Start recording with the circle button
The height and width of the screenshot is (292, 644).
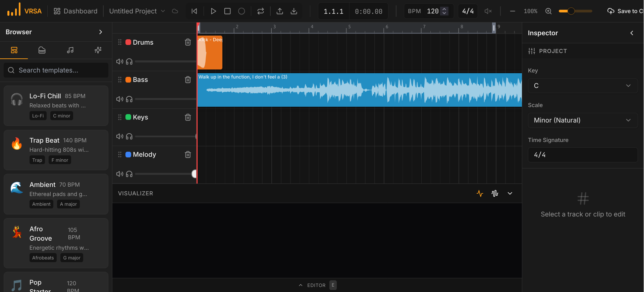pos(241,11)
